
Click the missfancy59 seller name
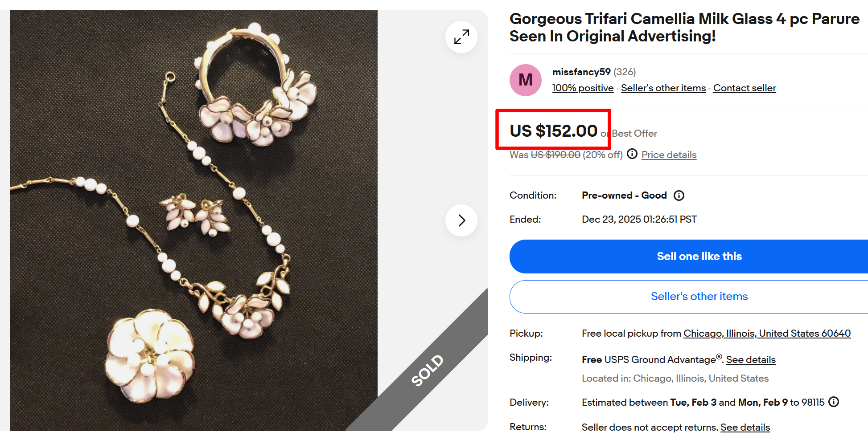(x=581, y=72)
